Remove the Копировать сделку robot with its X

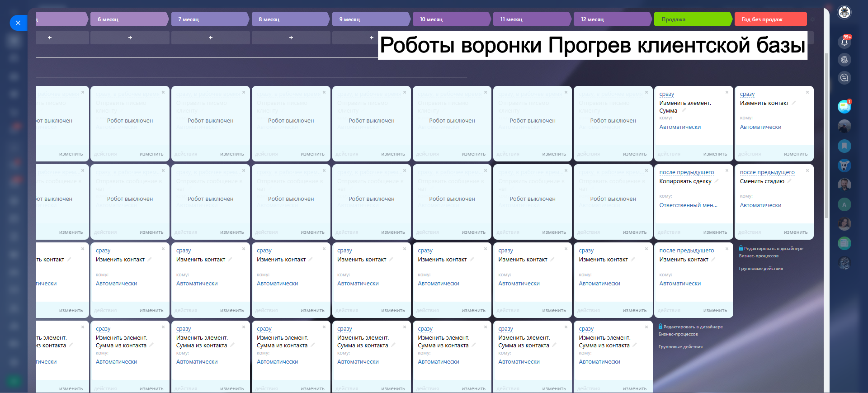727,170
